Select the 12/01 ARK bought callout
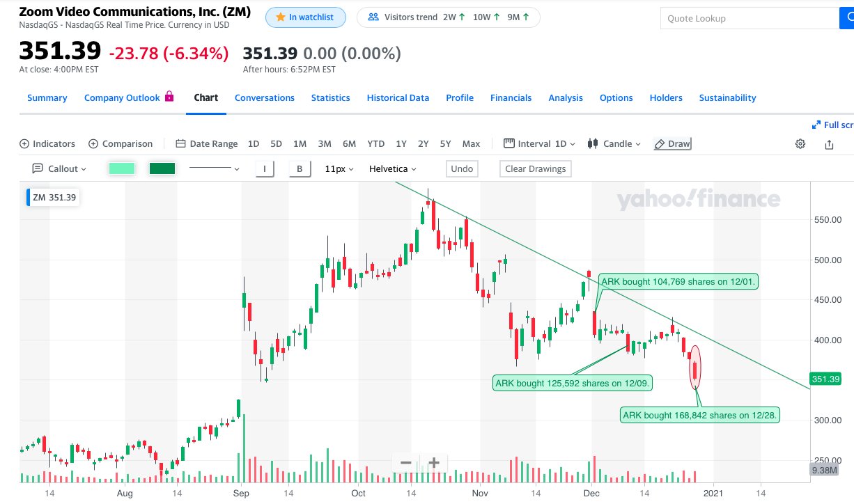 (678, 282)
